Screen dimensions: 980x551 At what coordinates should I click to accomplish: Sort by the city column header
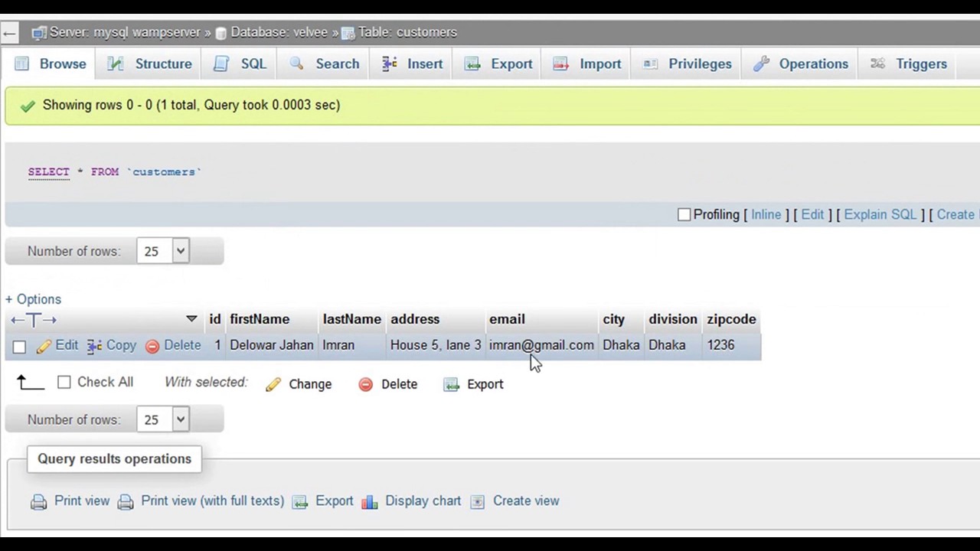pyautogui.click(x=613, y=319)
